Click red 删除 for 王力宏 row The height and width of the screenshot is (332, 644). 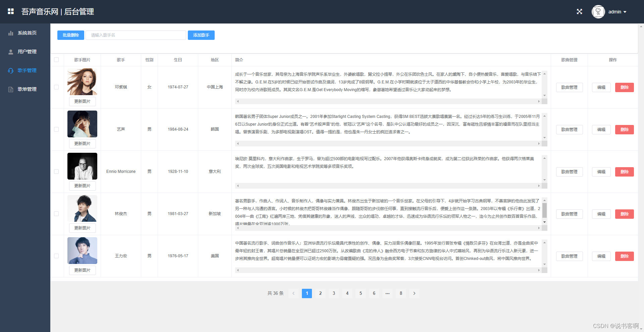point(625,256)
